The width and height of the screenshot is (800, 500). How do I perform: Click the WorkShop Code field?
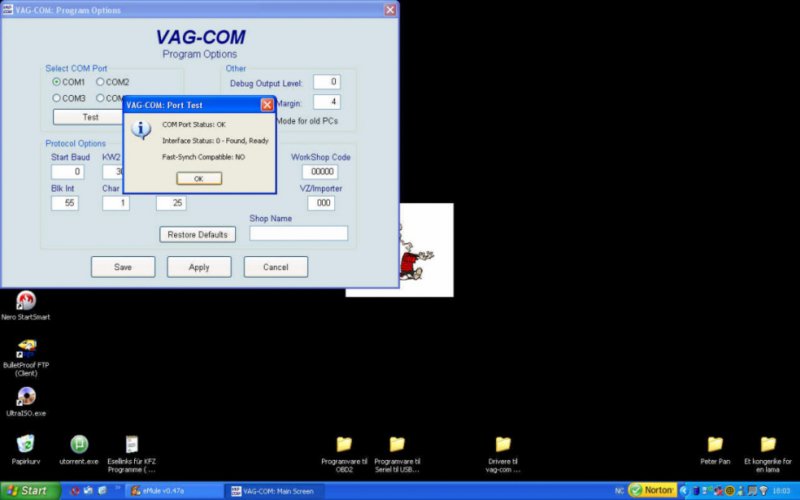coord(320,172)
